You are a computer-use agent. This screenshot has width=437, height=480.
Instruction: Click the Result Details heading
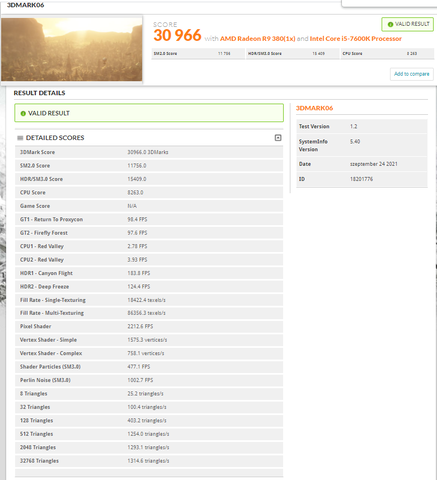39,93
